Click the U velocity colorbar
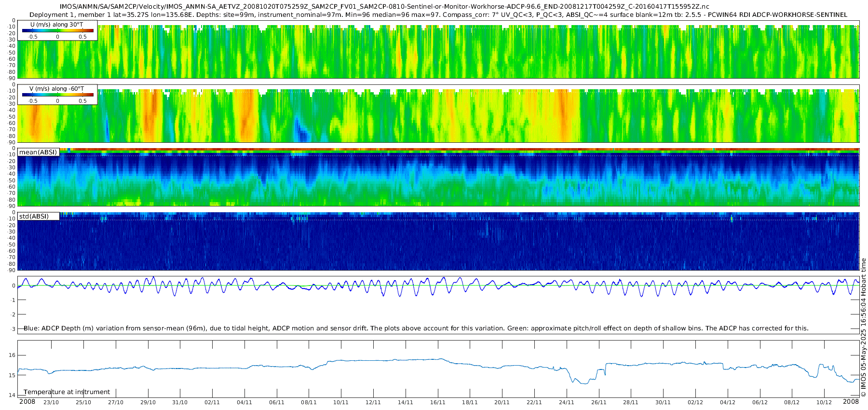 (x=57, y=31)
